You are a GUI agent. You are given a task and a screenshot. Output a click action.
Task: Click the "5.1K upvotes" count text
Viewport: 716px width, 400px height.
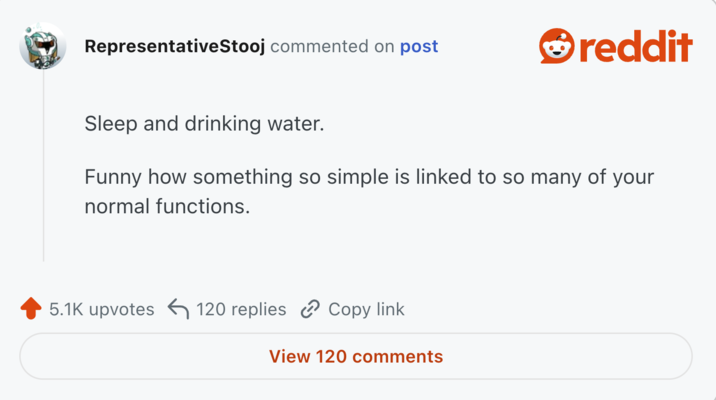point(102,309)
